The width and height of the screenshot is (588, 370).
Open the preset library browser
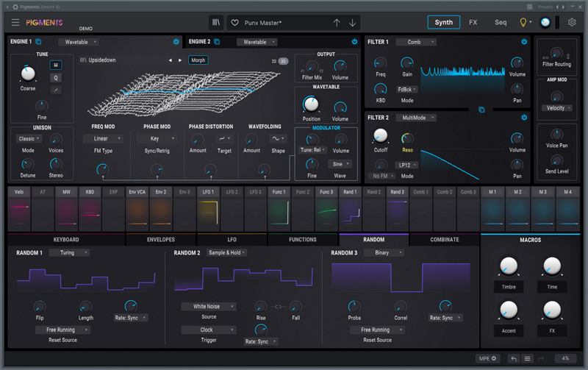click(x=216, y=23)
